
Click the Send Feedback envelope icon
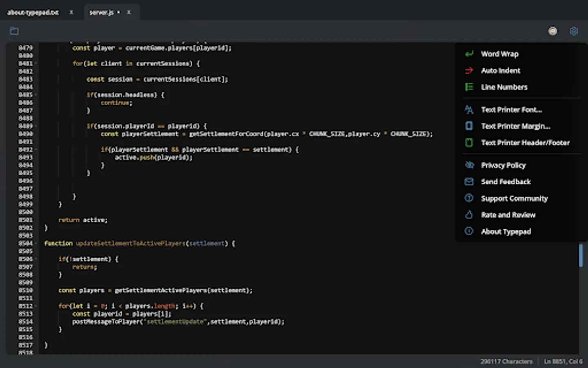click(x=468, y=182)
